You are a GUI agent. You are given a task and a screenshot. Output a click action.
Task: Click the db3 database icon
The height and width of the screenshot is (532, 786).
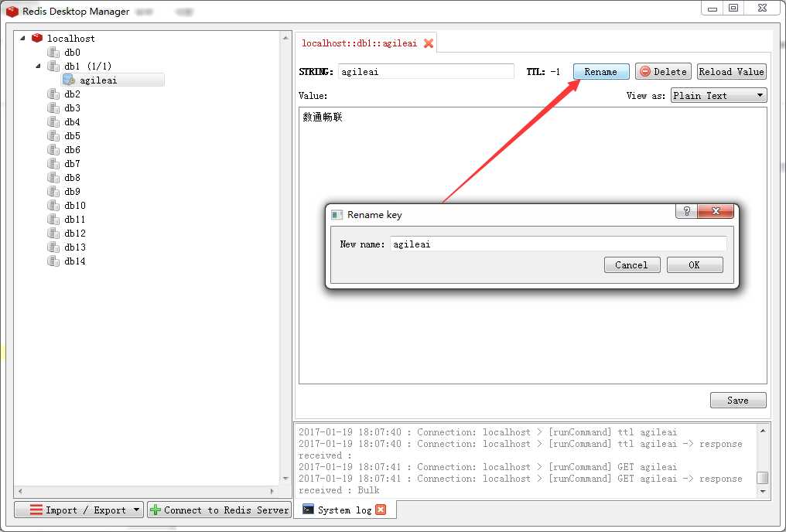point(53,107)
